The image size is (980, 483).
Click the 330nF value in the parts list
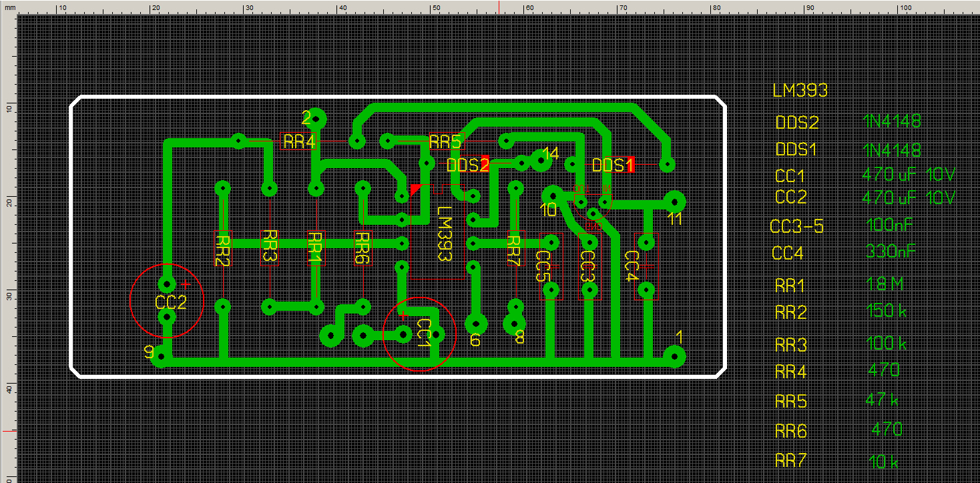coord(890,252)
